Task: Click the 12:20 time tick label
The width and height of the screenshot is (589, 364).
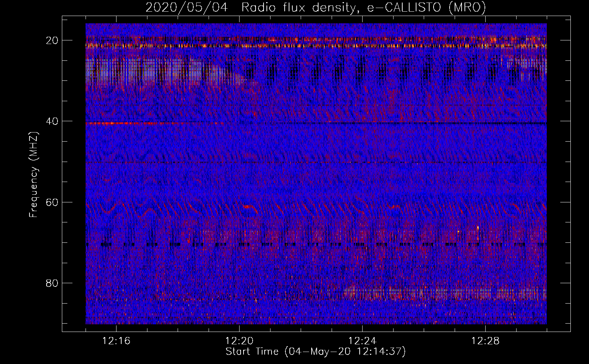Action: pyautogui.click(x=240, y=341)
